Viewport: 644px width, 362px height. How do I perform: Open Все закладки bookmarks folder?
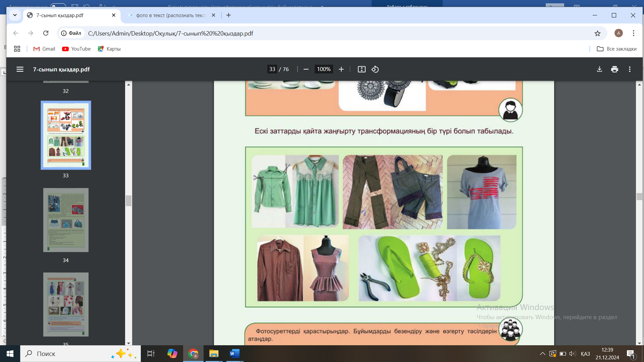[616, 49]
